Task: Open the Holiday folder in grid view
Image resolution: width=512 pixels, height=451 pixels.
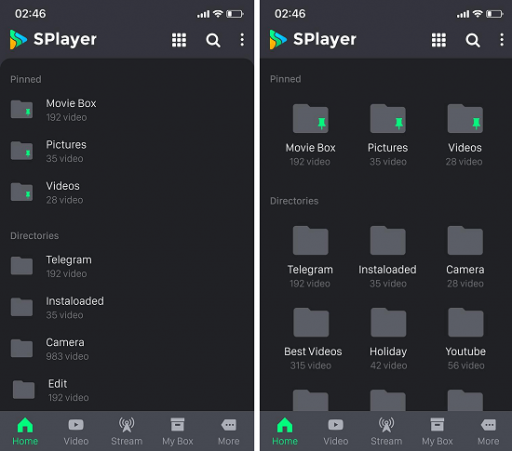Action: pyautogui.click(x=388, y=339)
